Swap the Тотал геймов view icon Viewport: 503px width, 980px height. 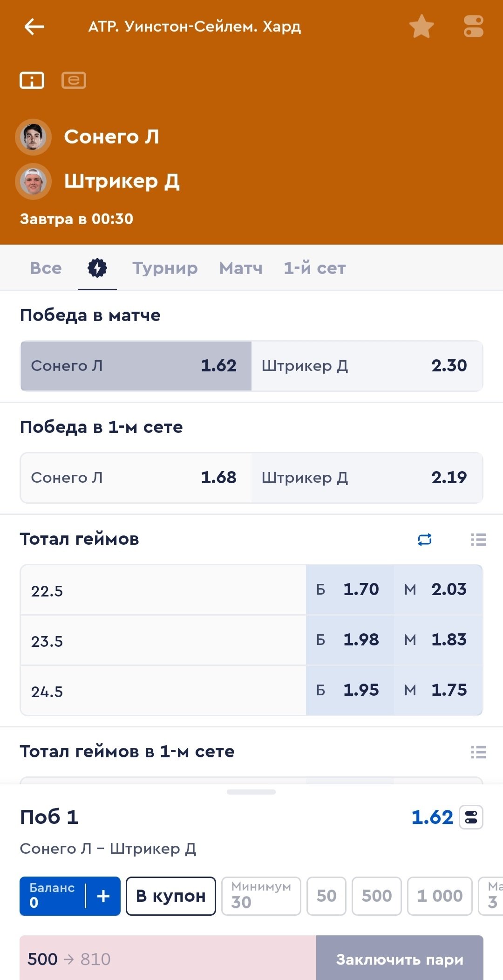coord(425,540)
